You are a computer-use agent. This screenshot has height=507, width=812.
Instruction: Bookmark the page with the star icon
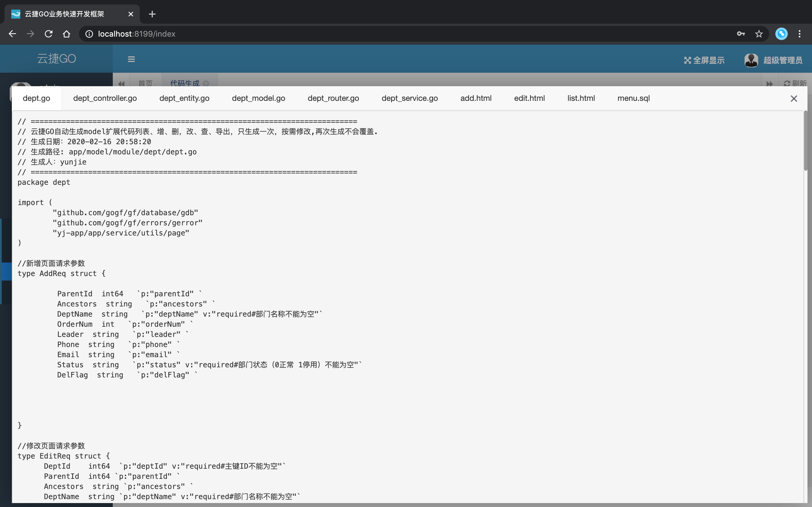click(759, 34)
